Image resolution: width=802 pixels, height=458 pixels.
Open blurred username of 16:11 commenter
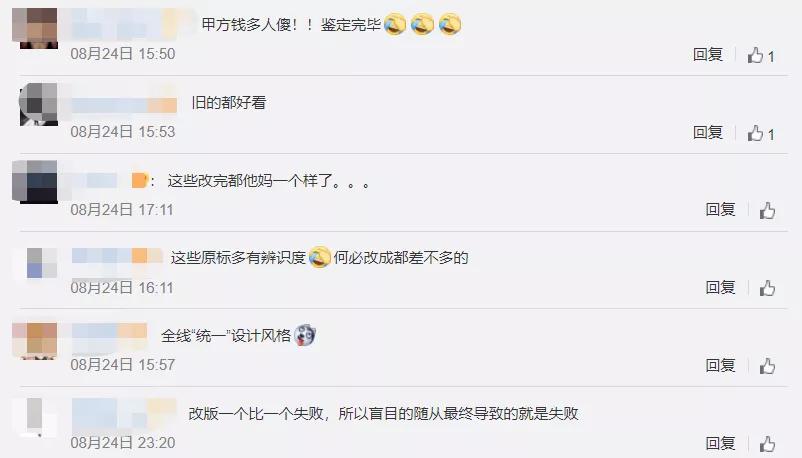coord(117,256)
